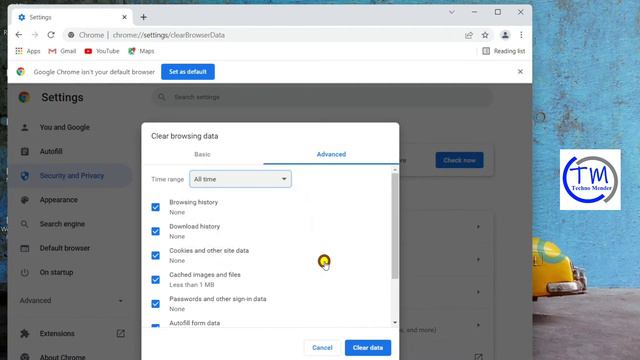Viewport: 640px width, 360px height.
Task: Uncheck Download history checkbox
Action: click(x=156, y=231)
